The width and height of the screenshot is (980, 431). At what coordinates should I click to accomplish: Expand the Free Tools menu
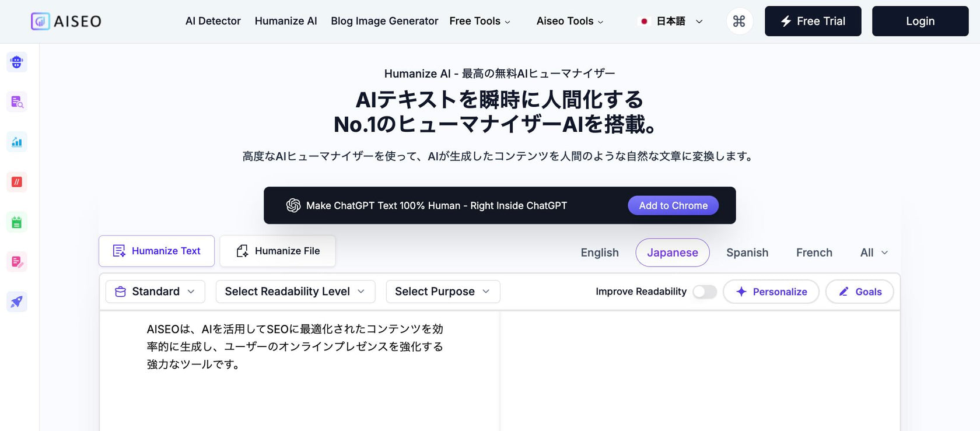480,21
